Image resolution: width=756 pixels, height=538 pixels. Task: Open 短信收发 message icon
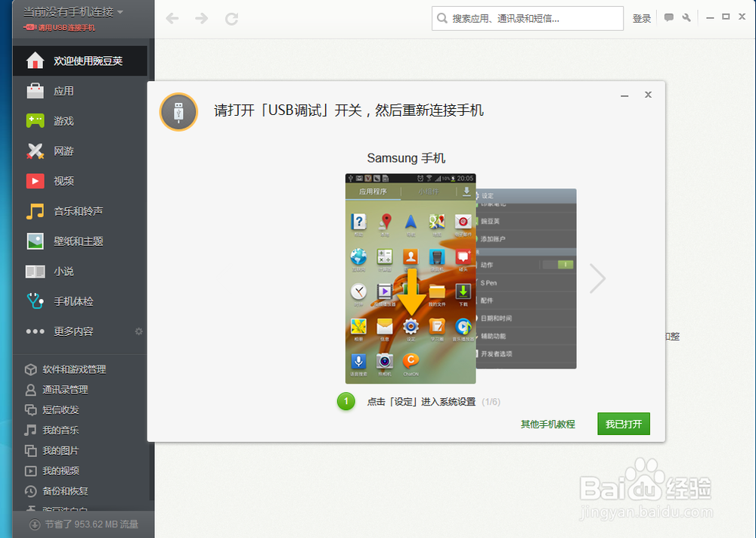click(x=31, y=409)
